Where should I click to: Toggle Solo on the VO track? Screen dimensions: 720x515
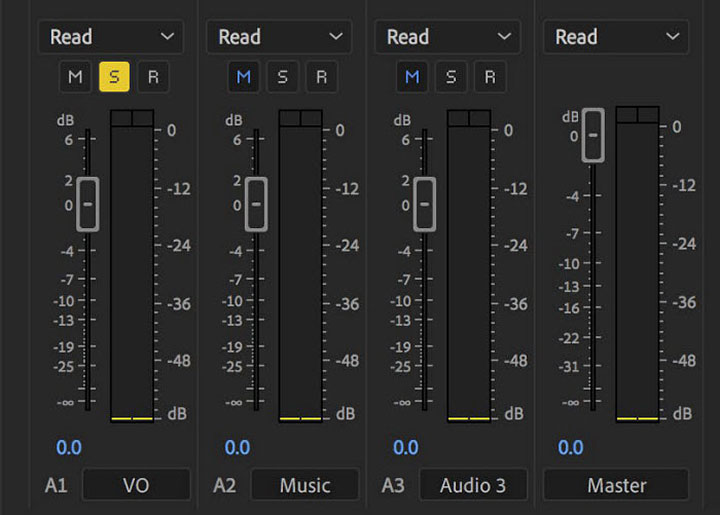coord(113,76)
